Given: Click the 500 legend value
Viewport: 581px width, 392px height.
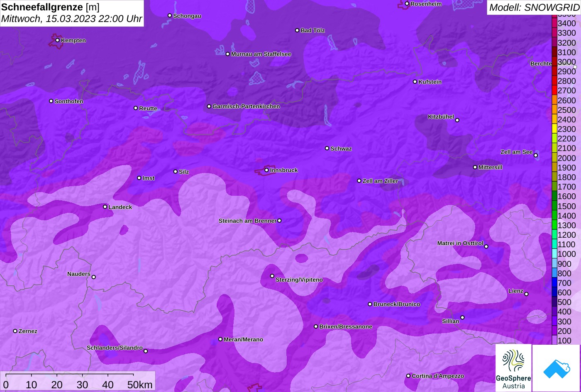Looking at the screenshot, I should [x=564, y=302].
